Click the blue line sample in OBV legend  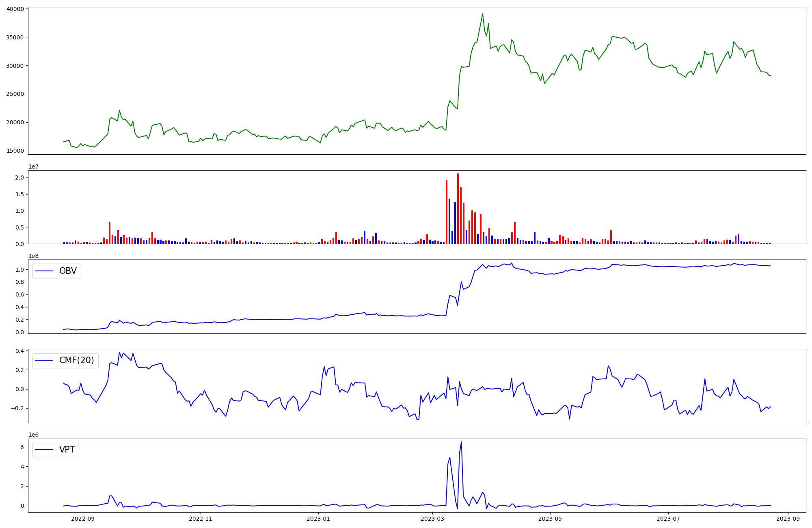pyautogui.click(x=44, y=271)
